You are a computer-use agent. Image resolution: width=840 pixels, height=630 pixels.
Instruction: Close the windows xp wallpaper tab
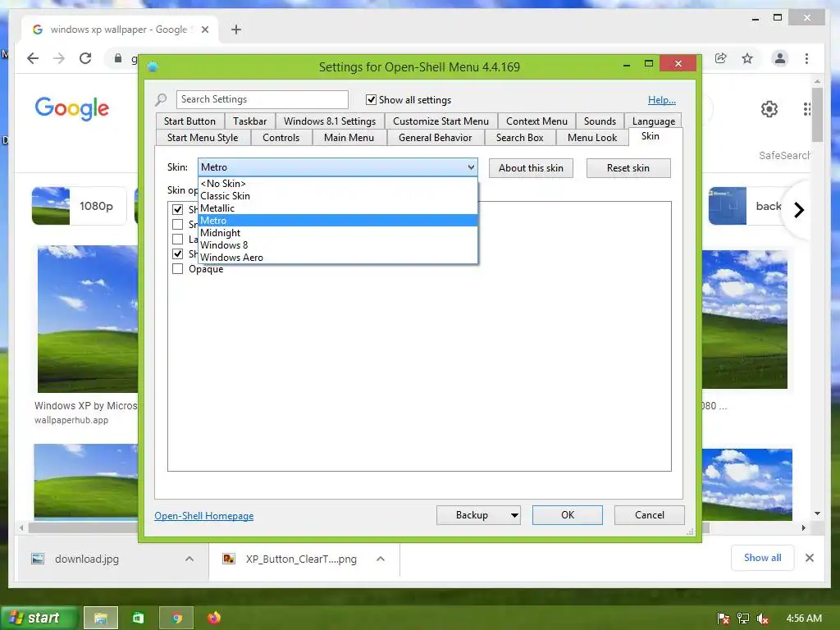pyautogui.click(x=204, y=30)
